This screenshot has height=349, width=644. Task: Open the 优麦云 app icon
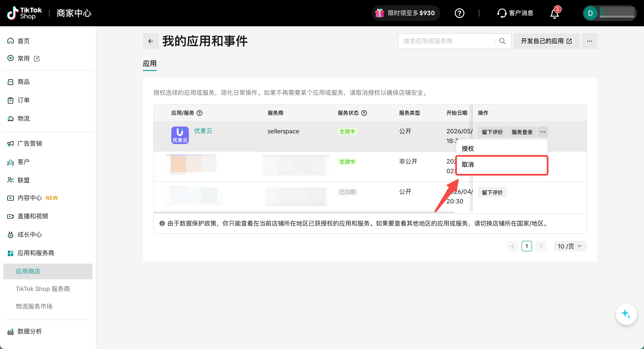pyautogui.click(x=180, y=135)
